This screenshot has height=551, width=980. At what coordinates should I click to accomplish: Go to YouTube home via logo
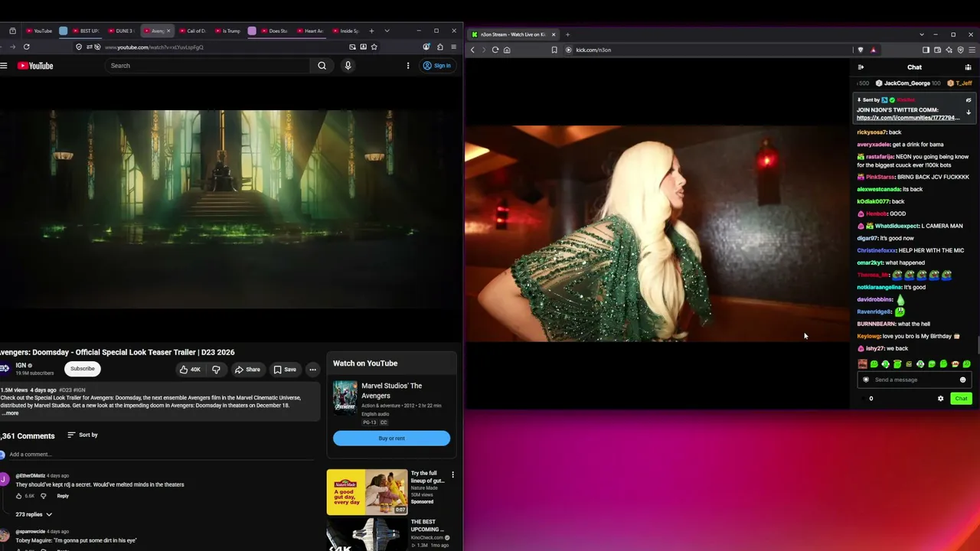[35, 66]
